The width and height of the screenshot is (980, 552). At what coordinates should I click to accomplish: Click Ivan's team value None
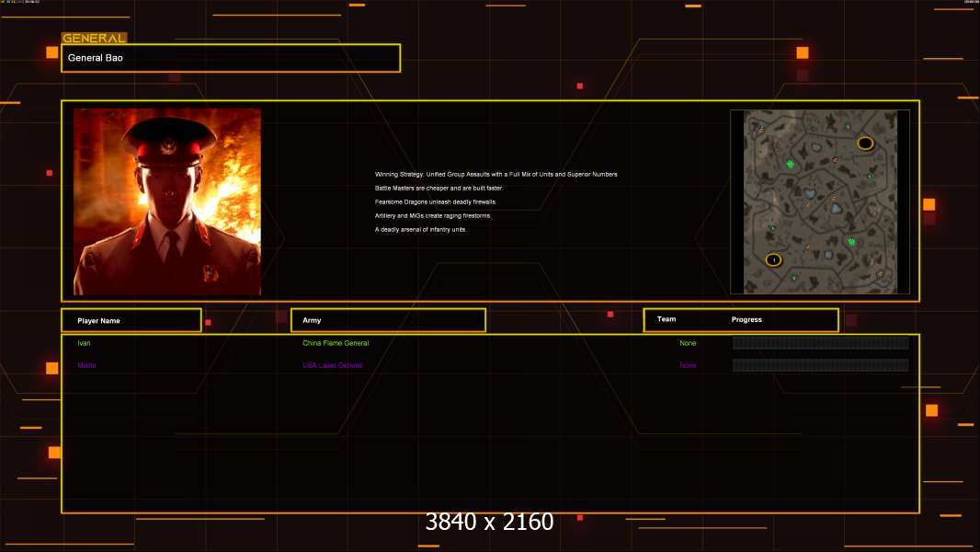tap(688, 343)
